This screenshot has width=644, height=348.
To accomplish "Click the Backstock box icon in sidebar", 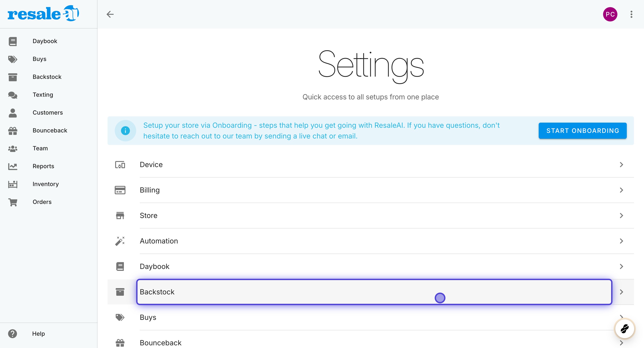I will (x=13, y=77).
